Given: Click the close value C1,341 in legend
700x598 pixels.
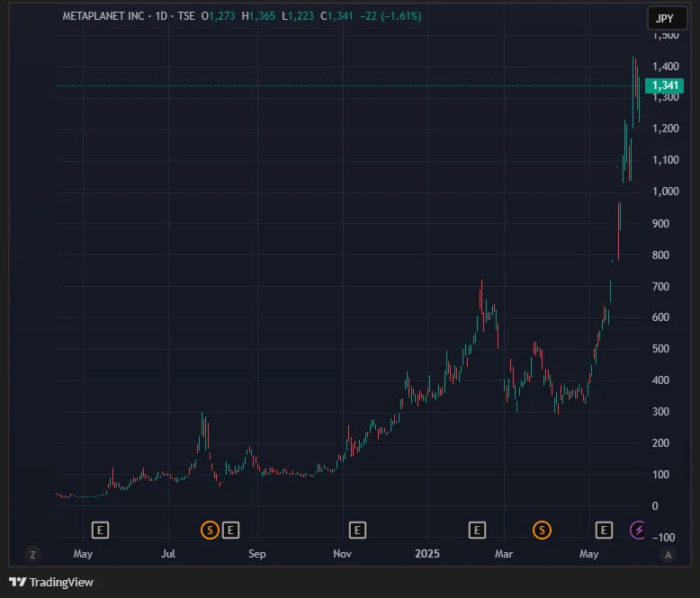Looking at the screenshot, I should tap(337, 16).
